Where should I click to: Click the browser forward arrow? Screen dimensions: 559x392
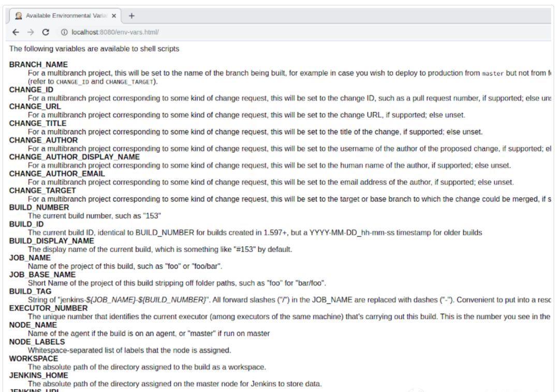31,32
